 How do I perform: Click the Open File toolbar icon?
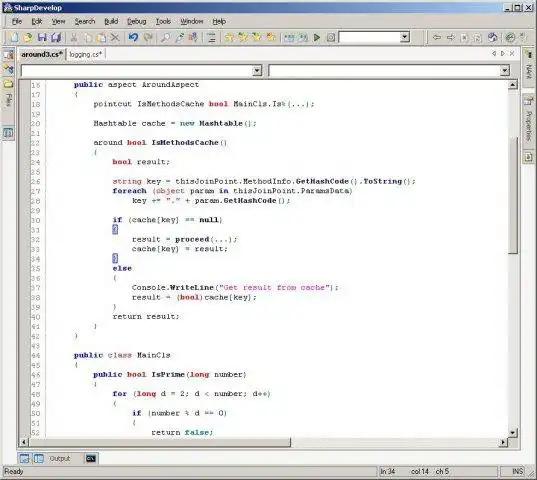[28, 37]
